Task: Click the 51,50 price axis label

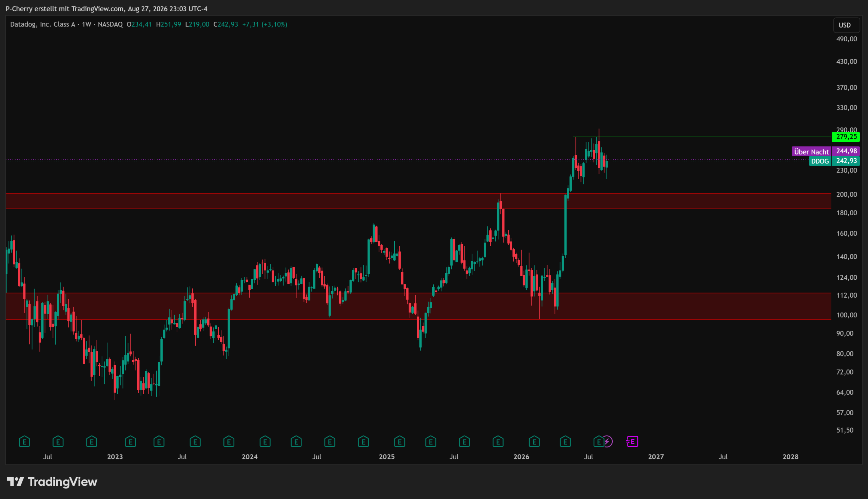Action: point(845,430)
